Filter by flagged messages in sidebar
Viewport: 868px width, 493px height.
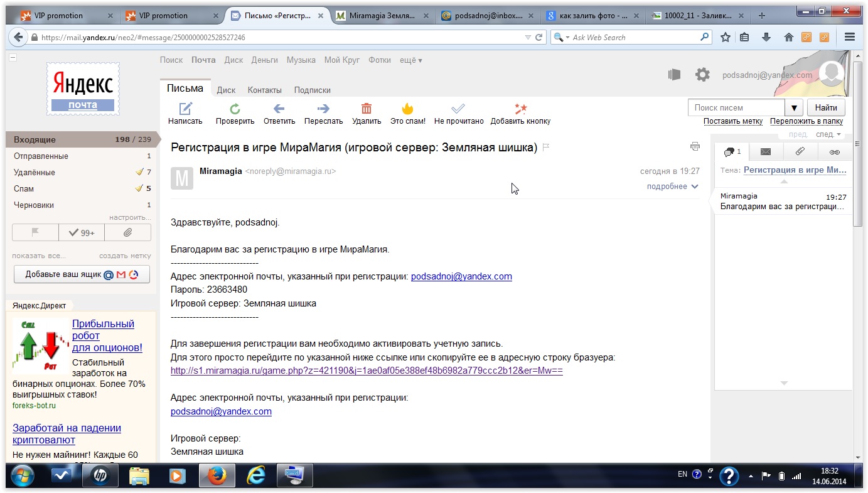pos(35,232)
